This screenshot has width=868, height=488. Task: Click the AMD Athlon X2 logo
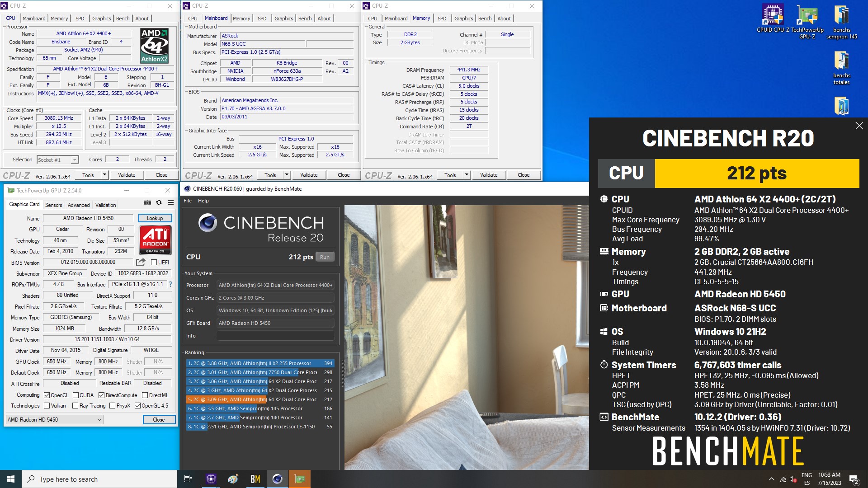[154, 46]
